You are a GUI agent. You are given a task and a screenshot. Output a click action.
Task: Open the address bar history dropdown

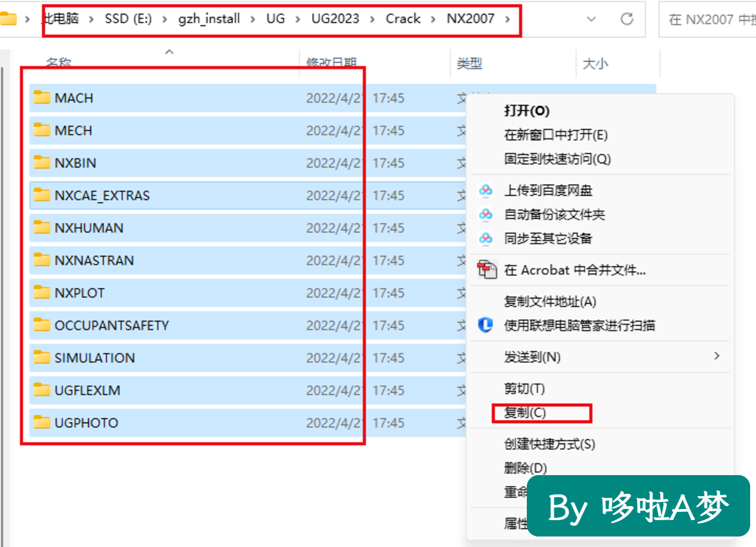pos(591,19)
